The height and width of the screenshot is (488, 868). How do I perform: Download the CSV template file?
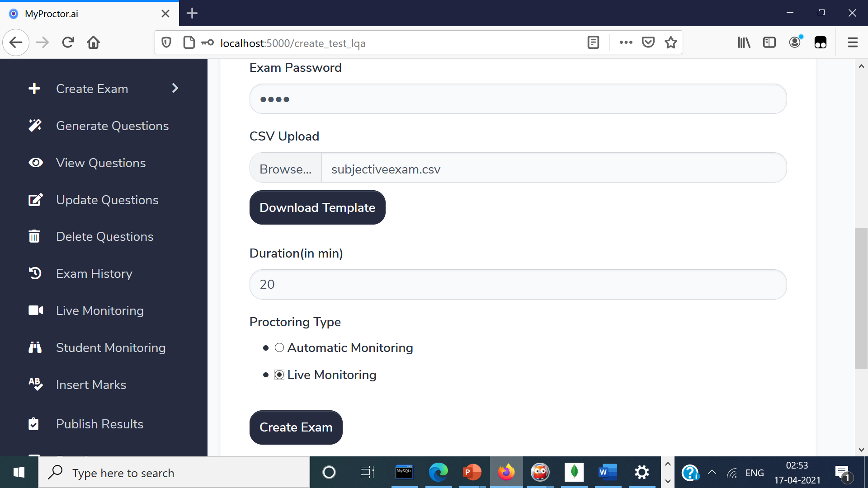317,207
